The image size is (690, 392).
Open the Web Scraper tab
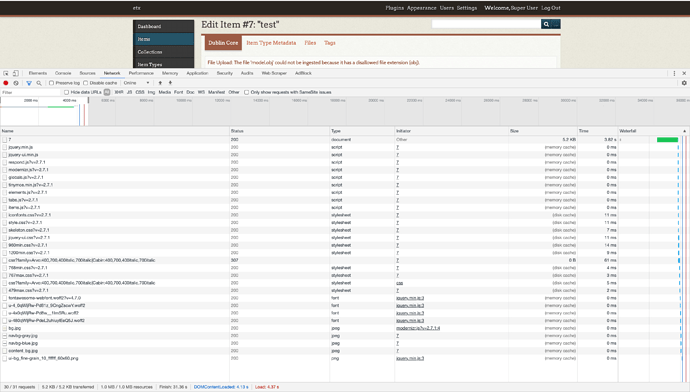[x=274, y=73]
